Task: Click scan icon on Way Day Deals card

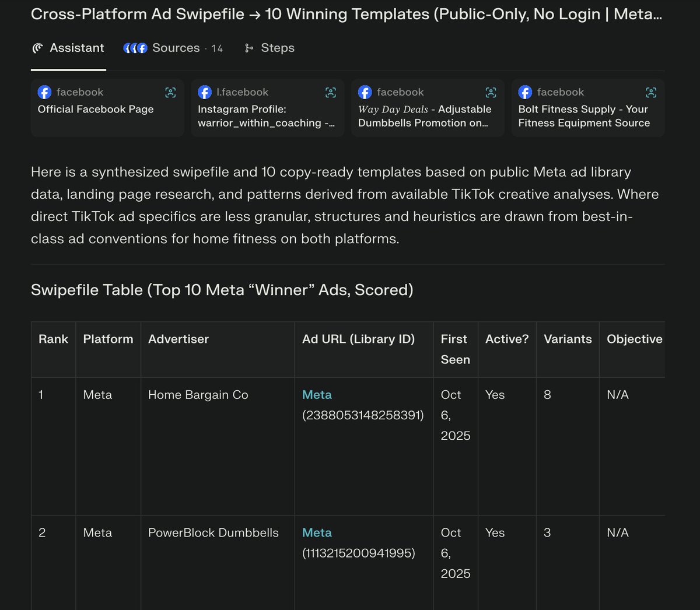Action: point(491,92)
